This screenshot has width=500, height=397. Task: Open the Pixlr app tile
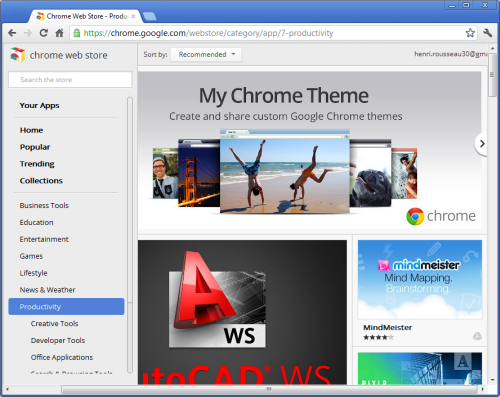[x=420, y=368]
